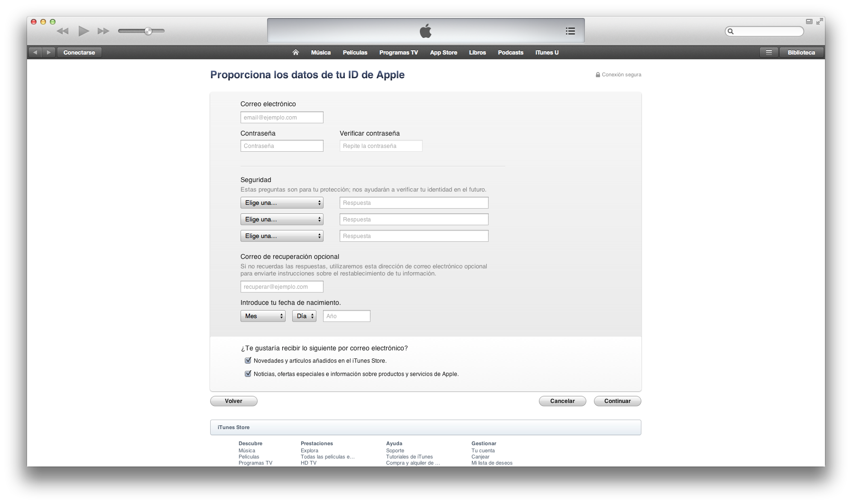The width and height of the screenshot is (852, 504).
Task: Click the recovery email input field
Action: 282,287
